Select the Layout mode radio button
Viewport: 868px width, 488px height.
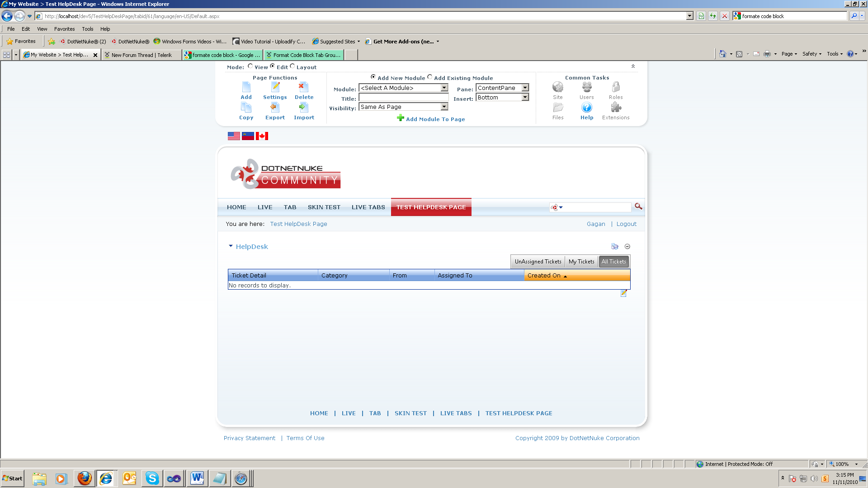(x=292, y=66)
